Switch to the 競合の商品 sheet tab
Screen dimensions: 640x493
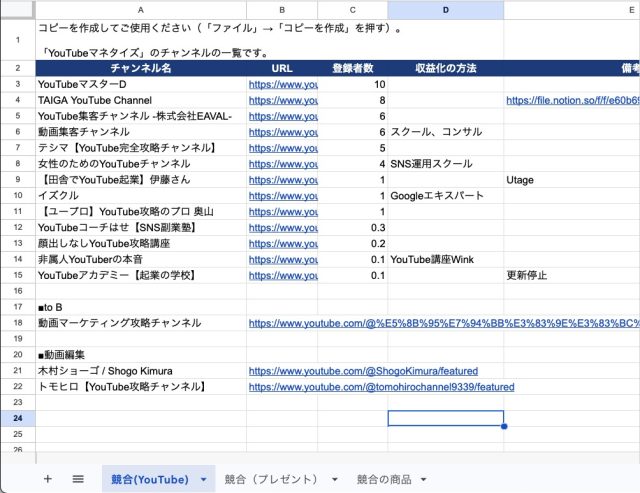point(384,479)
